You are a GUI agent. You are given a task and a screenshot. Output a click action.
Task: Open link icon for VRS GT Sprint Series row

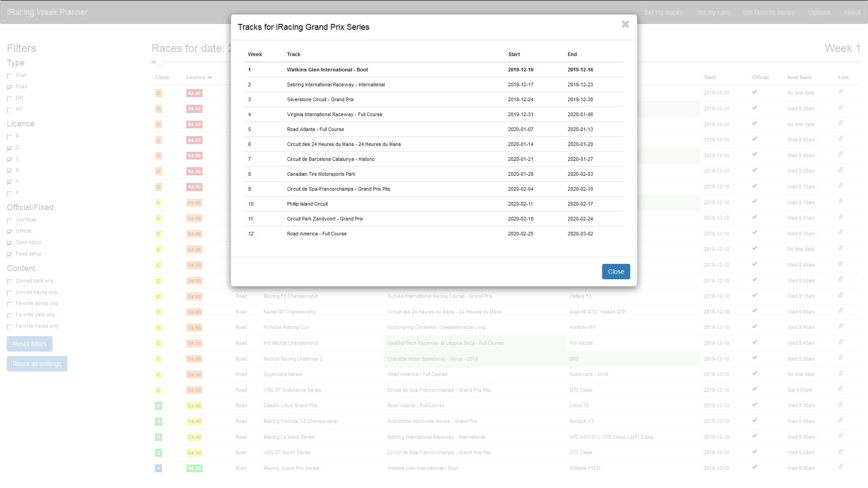[840, 451]
